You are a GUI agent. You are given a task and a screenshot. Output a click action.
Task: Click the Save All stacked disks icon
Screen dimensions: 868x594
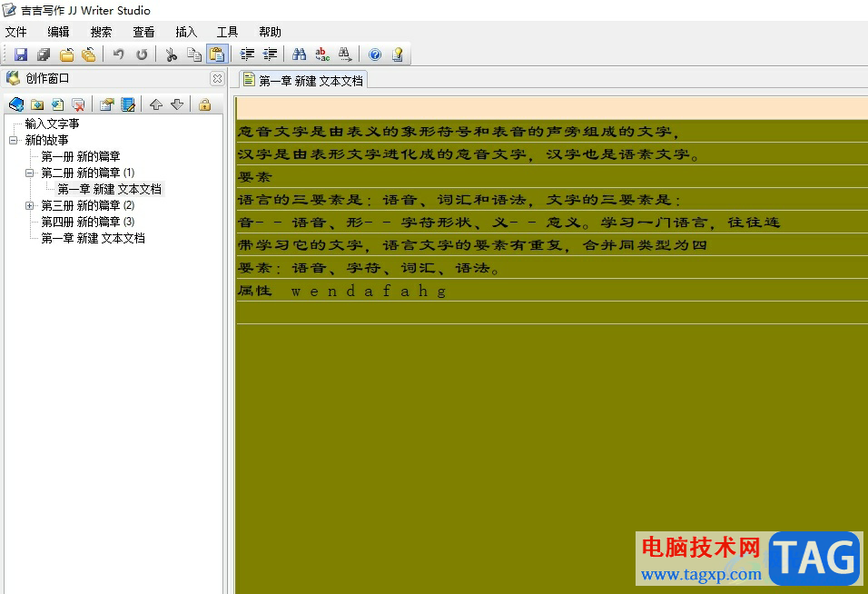click(44, 54)
